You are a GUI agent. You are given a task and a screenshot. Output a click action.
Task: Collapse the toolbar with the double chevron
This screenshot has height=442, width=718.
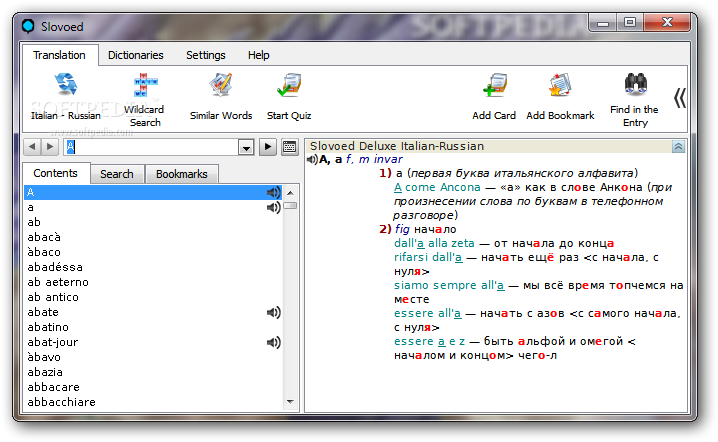[680, 98]
